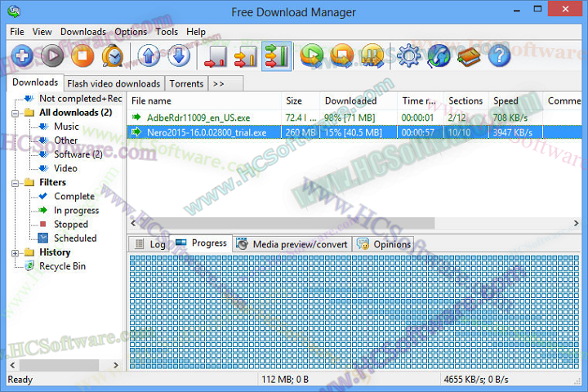Image resolution: width=588 pixels, height=392 pixels.
Task: Open the stacked books icon
Action: pyautogui.click(x=469, y=56)
